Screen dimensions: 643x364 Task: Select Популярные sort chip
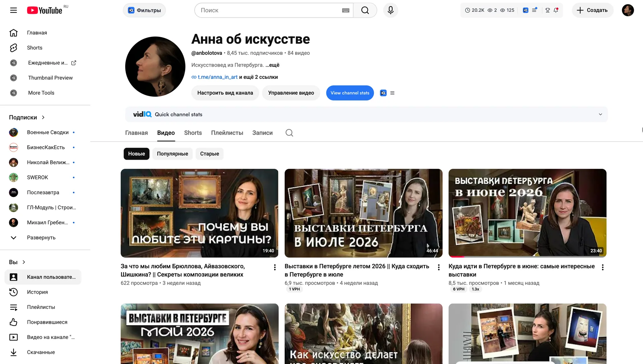(x=173, y=154)
